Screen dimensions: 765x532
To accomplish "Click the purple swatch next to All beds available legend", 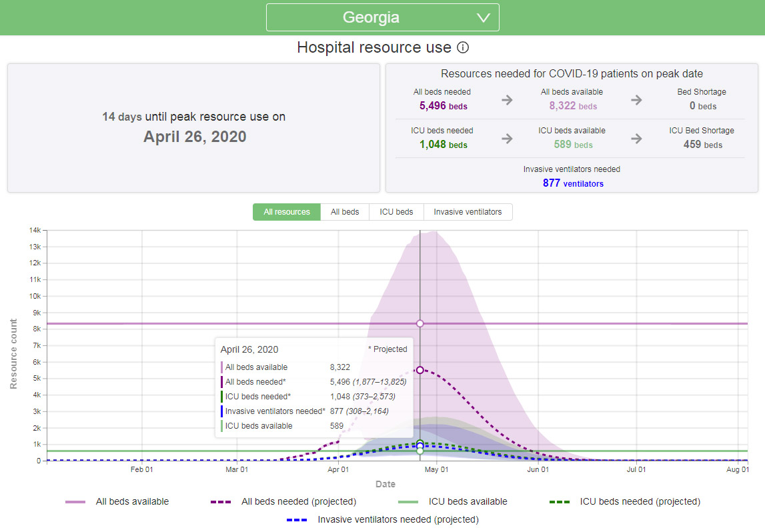I will click(75, 502).
